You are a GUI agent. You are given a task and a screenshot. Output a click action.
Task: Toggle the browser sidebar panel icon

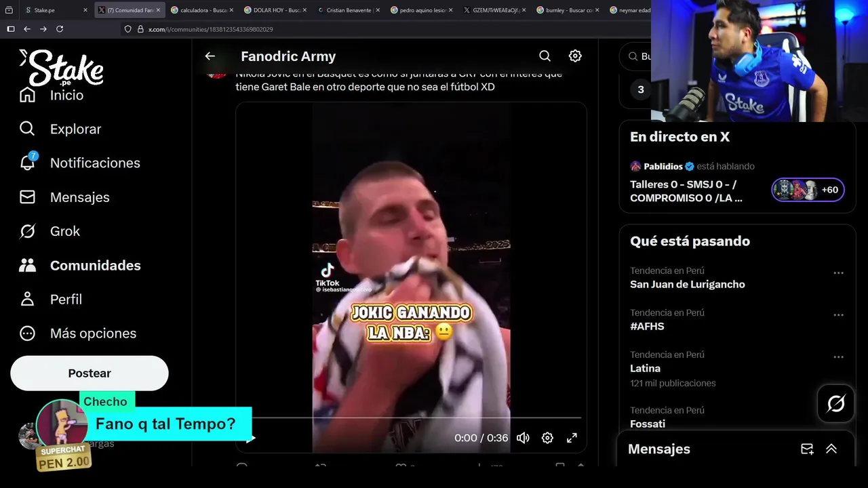pos(10,29)
